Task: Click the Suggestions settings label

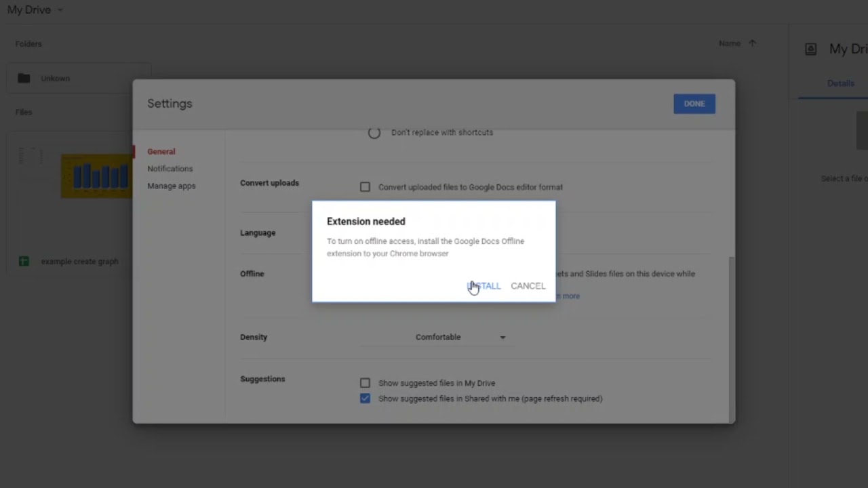Action: (262, 379)
